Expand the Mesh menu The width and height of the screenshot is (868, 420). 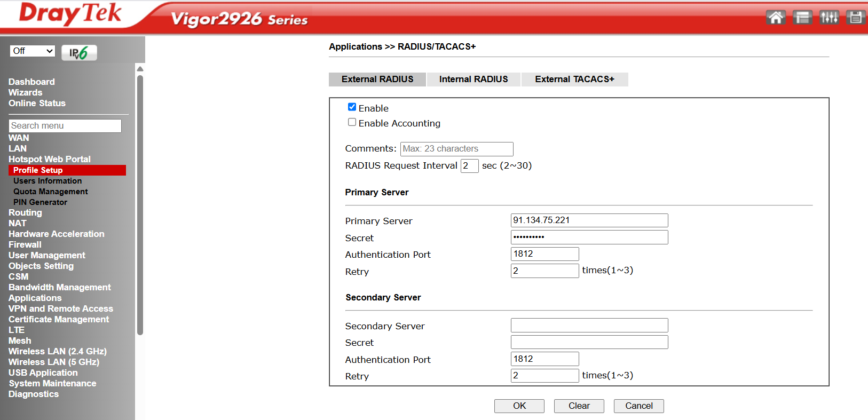tap(20, 340)
